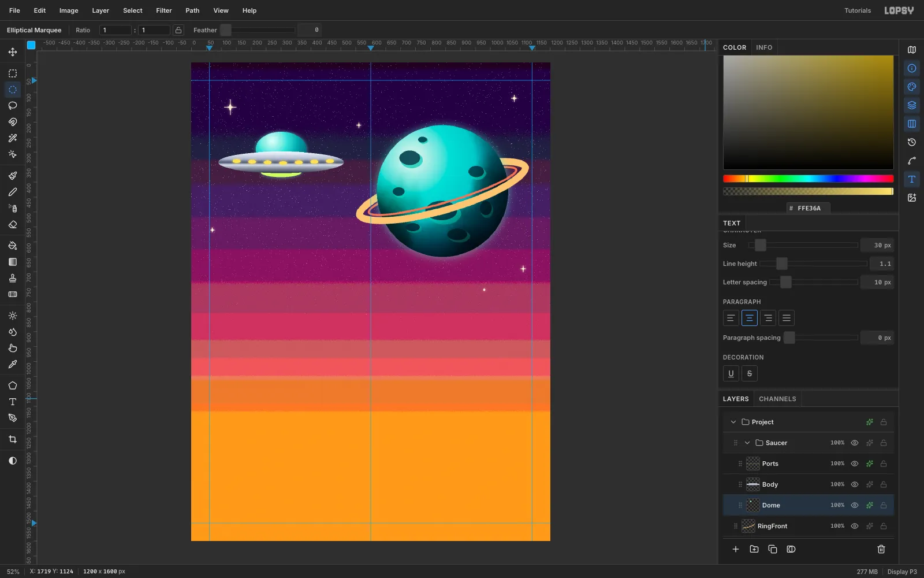The height and width of the screenshot is (578, 924).
Task: Select the Gradient tool
Action: coord(13,262)
